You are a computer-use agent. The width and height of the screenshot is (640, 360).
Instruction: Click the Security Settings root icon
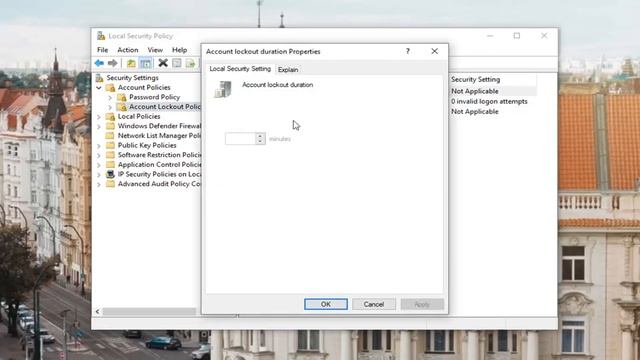pyautogui.click(x=99, y=78)
